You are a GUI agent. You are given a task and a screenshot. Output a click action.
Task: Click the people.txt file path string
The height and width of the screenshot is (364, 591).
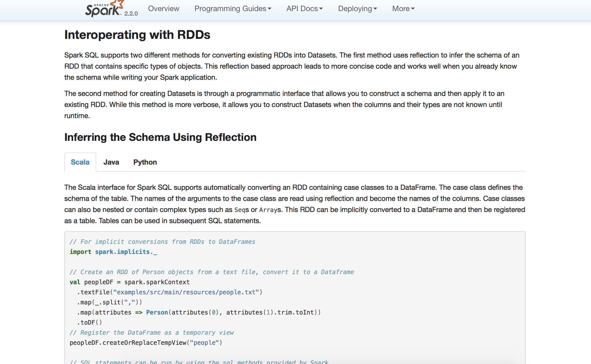tap(186, 292)
